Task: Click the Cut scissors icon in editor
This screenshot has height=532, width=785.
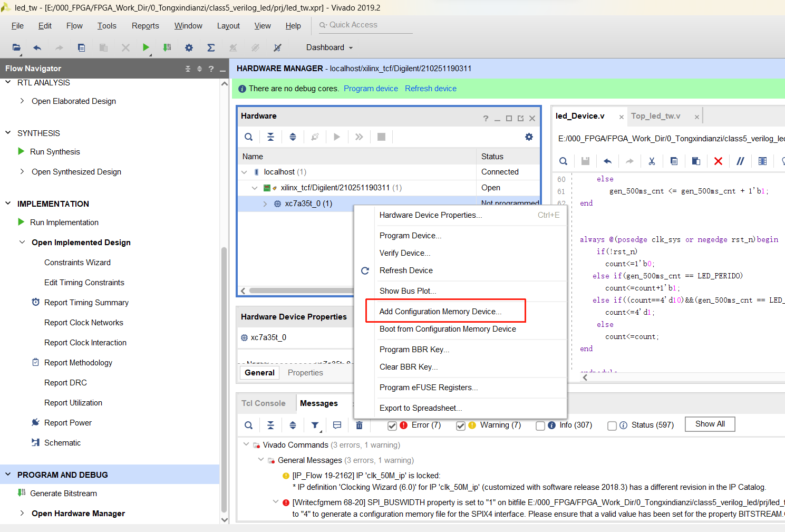Action: 652,161
